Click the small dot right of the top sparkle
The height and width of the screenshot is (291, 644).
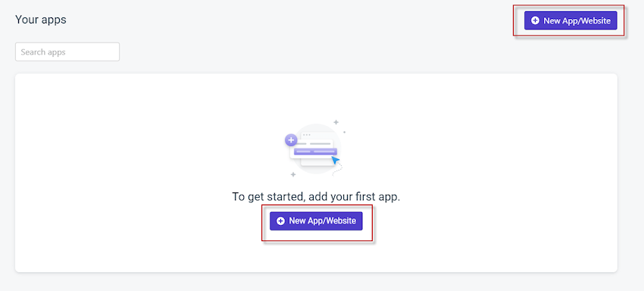[345, 133]
